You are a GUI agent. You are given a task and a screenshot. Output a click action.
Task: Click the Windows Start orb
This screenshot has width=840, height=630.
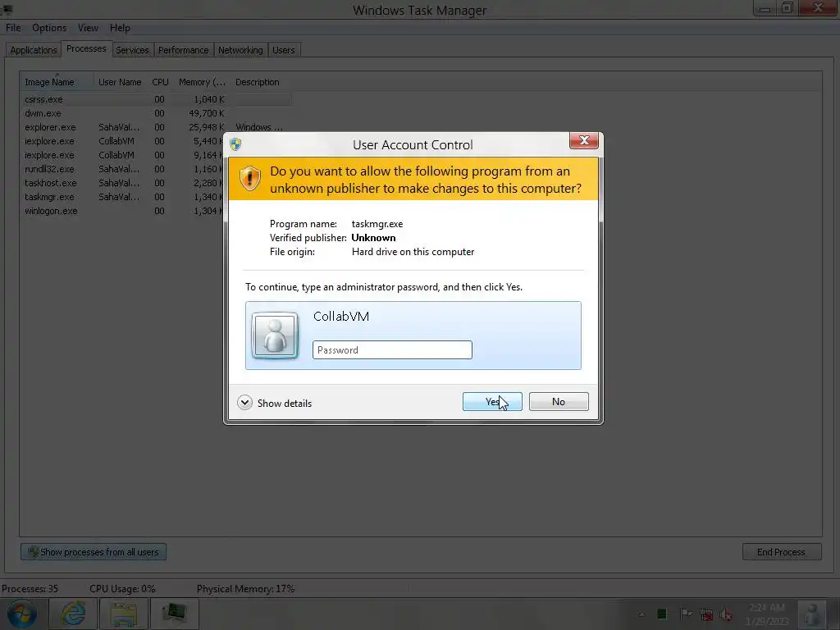pyautogui.click(x=21, y=614)
